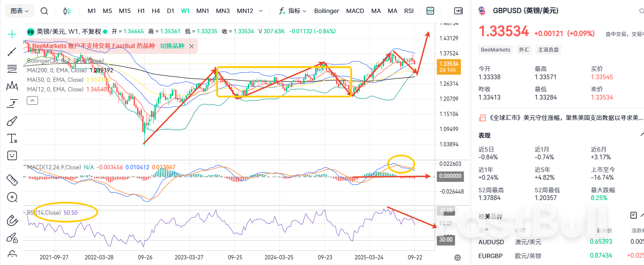Image resolution: width=644 pixels, height=265 pixels.
Task: Click the candlestick chart type icon
Action: (x=67, y=11)
